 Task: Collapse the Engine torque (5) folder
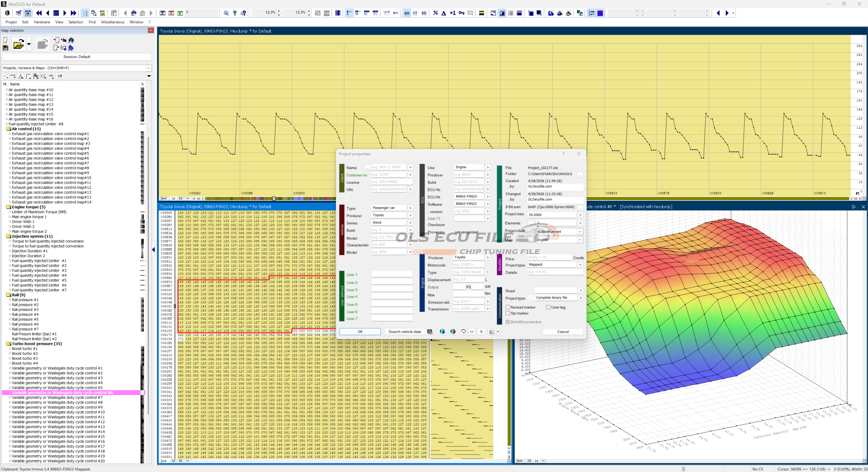[8, 207]
